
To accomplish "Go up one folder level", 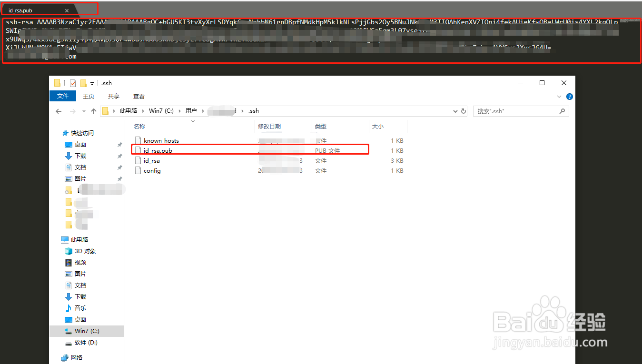I will (93, 111).
